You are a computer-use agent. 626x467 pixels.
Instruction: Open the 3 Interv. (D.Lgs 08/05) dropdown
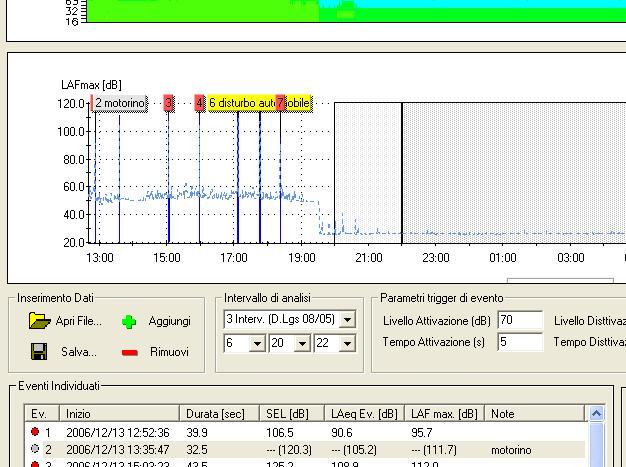tap(347, 319)
